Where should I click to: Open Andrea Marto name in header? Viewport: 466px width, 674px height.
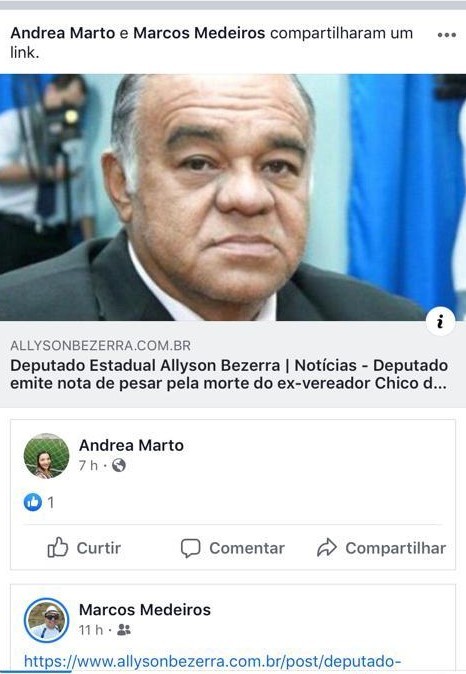[x=63, y=33]
